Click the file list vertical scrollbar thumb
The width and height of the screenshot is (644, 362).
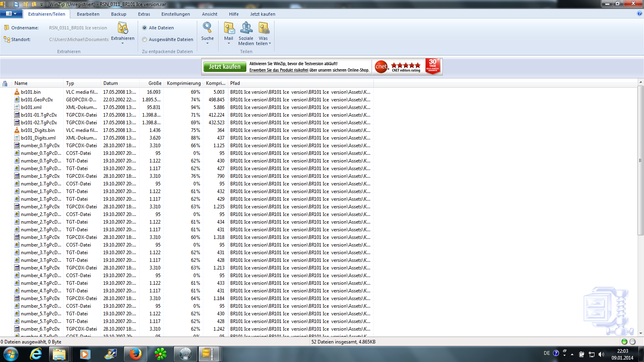click(640, 160)
